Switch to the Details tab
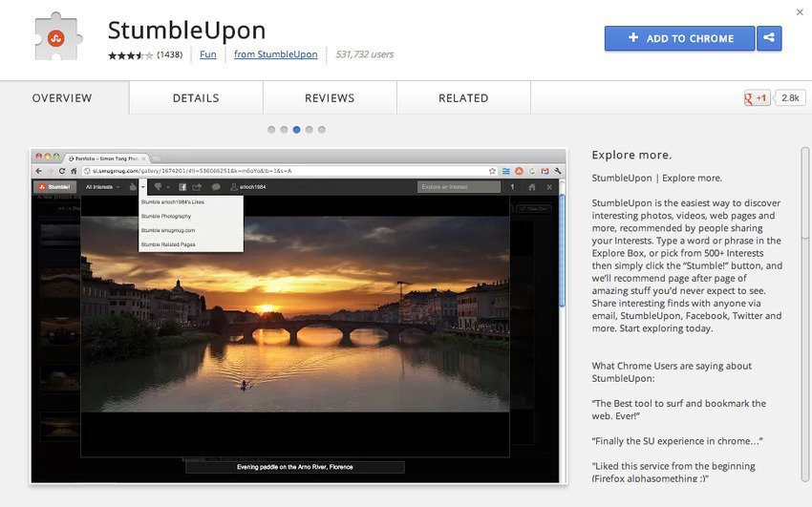This screenshot has height=507, width=812. pyautogui.click(x=196, y=97)
